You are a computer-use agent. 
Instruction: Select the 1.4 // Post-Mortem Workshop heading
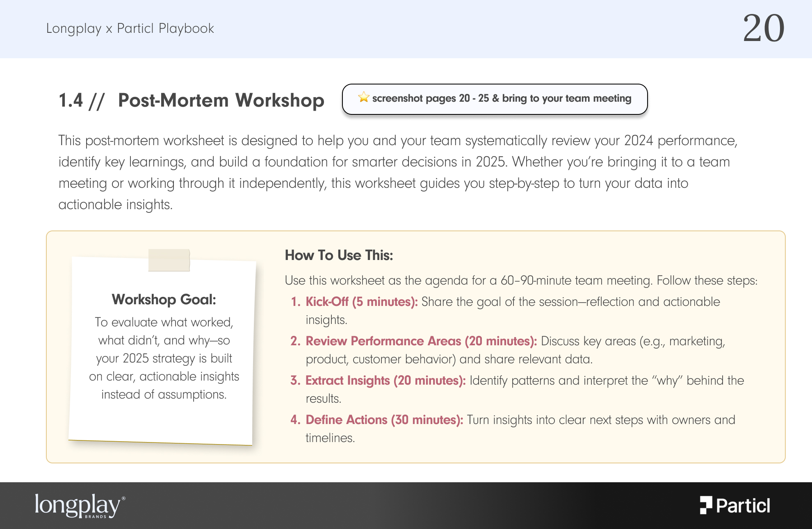point(191,100)
